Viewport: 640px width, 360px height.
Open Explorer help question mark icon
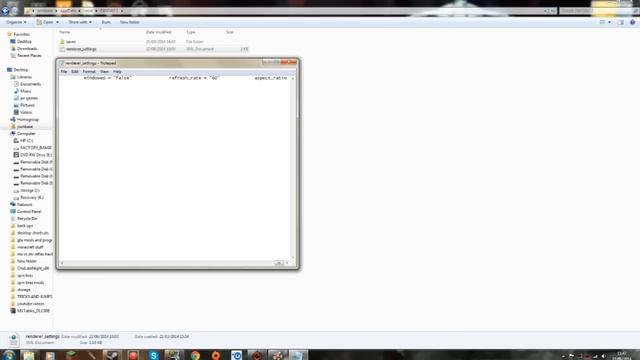632,22
